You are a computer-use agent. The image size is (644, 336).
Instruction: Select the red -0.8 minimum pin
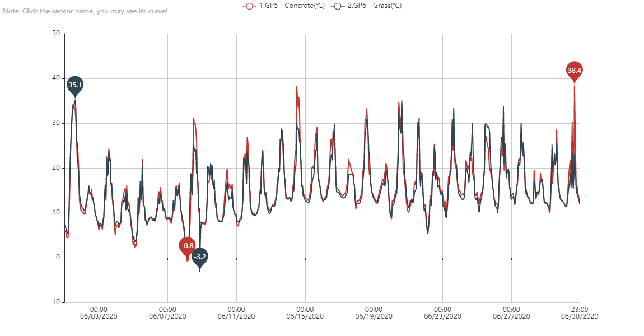188,245
